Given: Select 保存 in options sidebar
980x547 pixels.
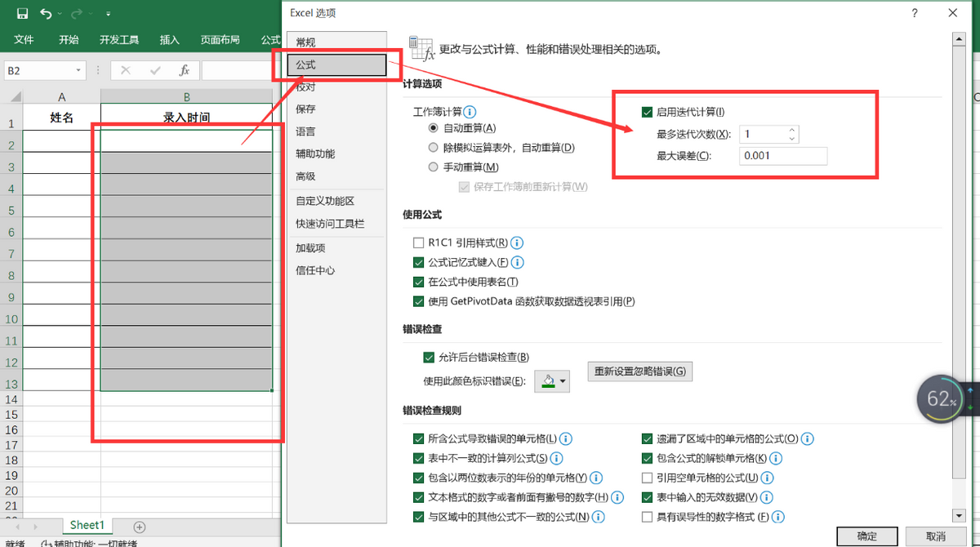Looking at the screenshot, I should [338, 109].
